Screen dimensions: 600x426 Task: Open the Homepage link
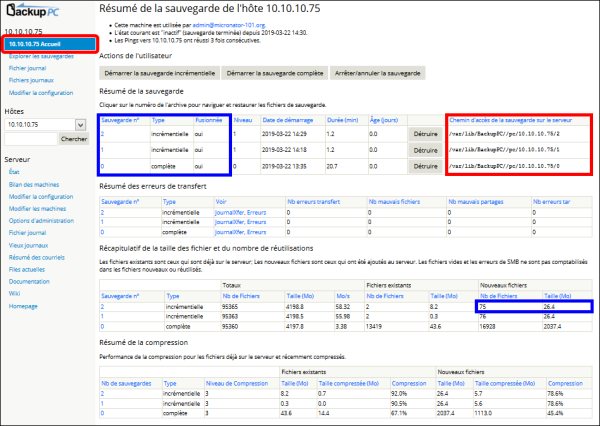[23, 306]
